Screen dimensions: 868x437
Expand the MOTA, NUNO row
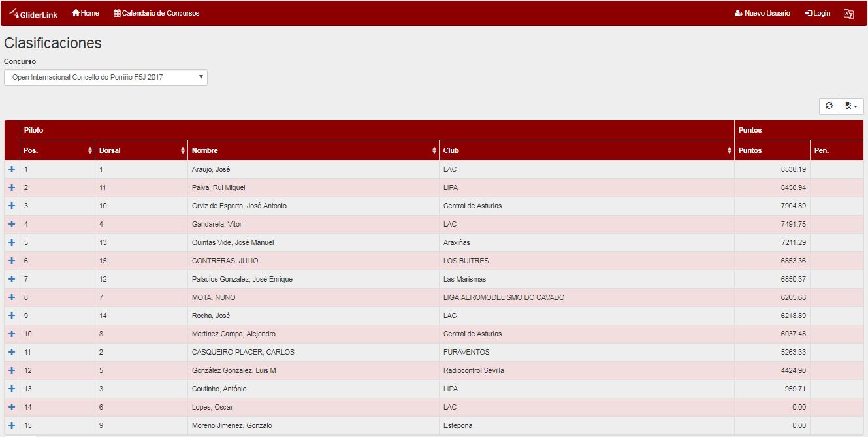[x=12, y=297]
